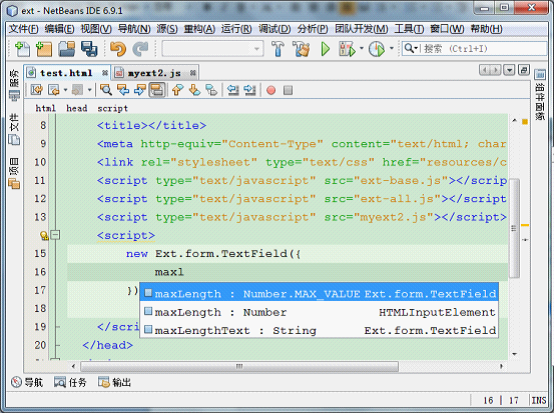Click the Shift Line Left icon
Screen dimensions: 554x413
point(233,90)
